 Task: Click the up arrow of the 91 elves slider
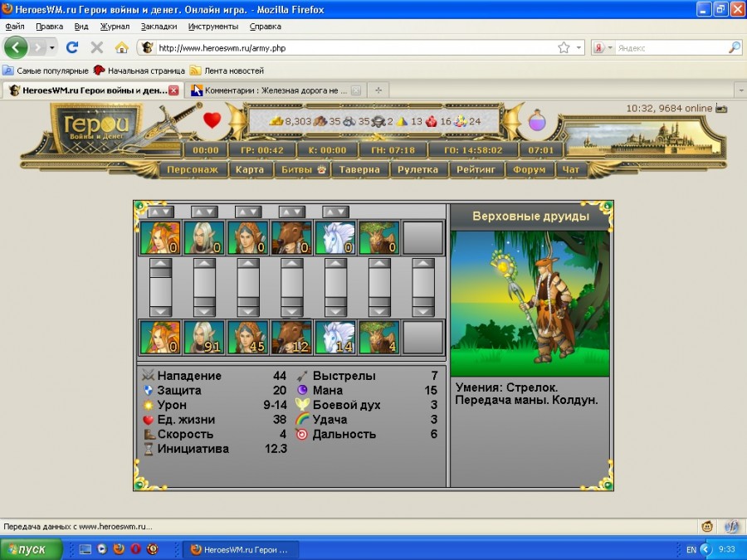point(204,263)
